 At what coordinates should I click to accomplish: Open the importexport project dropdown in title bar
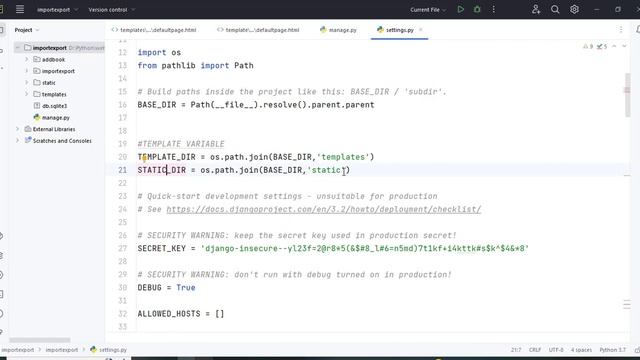(57, 9)
